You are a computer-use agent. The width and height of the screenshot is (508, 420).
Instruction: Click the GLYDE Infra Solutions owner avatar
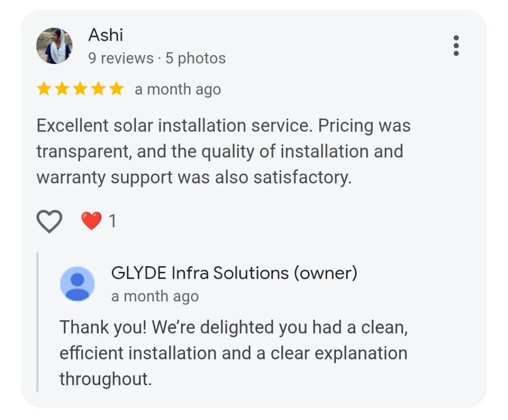pyautogui.click(x=77, y=284)
